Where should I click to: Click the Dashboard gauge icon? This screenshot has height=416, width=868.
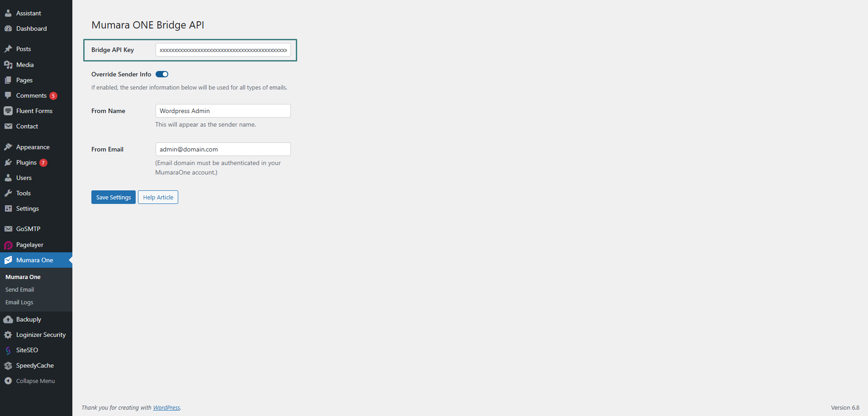tap(8, 28)
